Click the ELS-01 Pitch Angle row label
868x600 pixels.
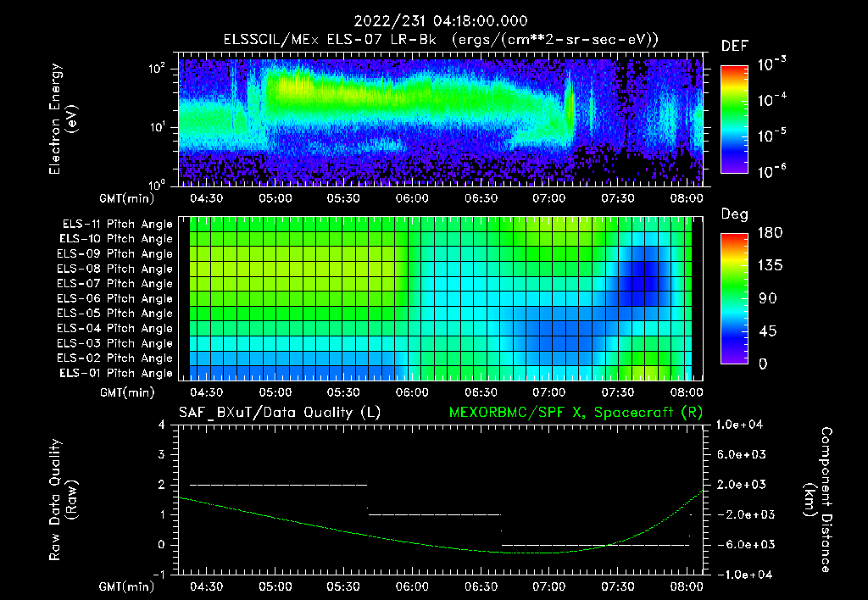click(116, 373)
